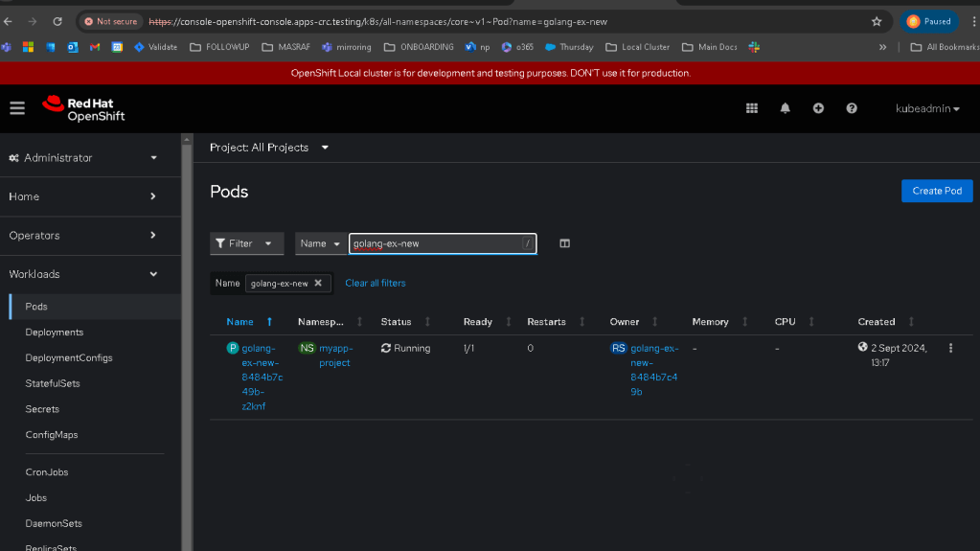The width and height of the screenshot is (980, 551).
Task: Open the Main Docs bookmarks folder
Action: (710, 47)
